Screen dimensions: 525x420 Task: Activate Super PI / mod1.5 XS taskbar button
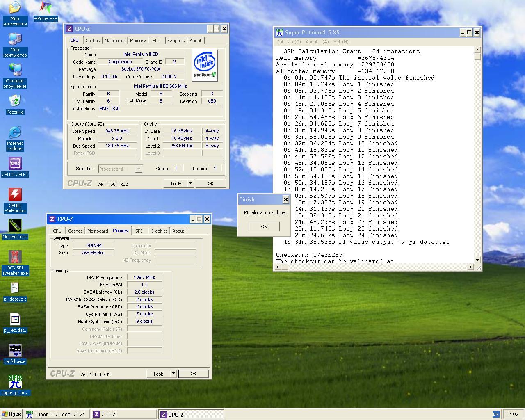(x=56, y=414)
